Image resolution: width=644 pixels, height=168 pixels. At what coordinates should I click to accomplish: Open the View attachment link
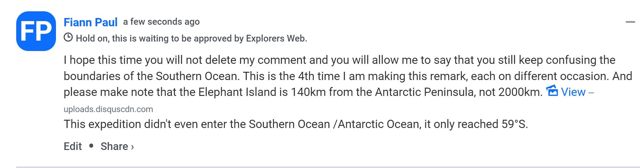573,92
